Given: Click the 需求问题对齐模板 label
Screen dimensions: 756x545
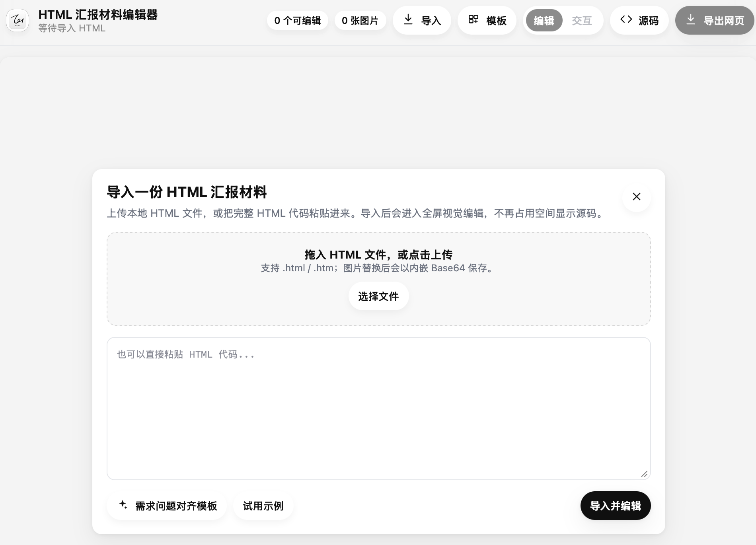Looking at the screenshot, I should pos(176,506).
